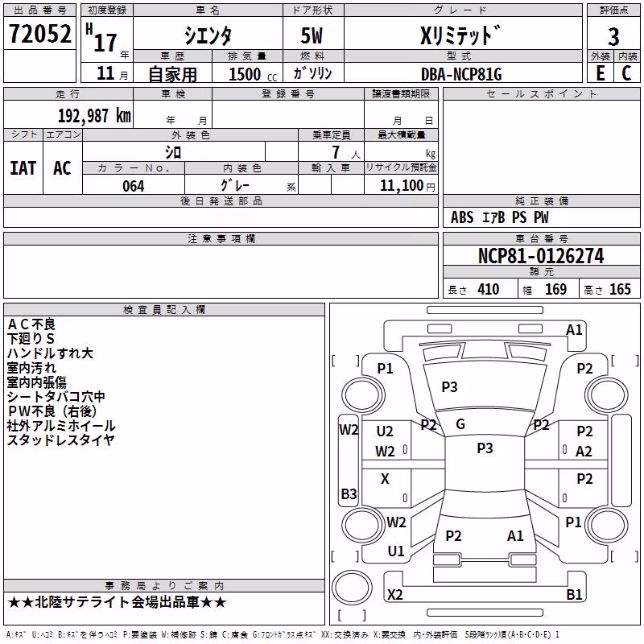The height and width of the screenshot is (644, 644).
Task: Select grade Xリミテッド
Action: pyautogui.click(x=460, y=35)
